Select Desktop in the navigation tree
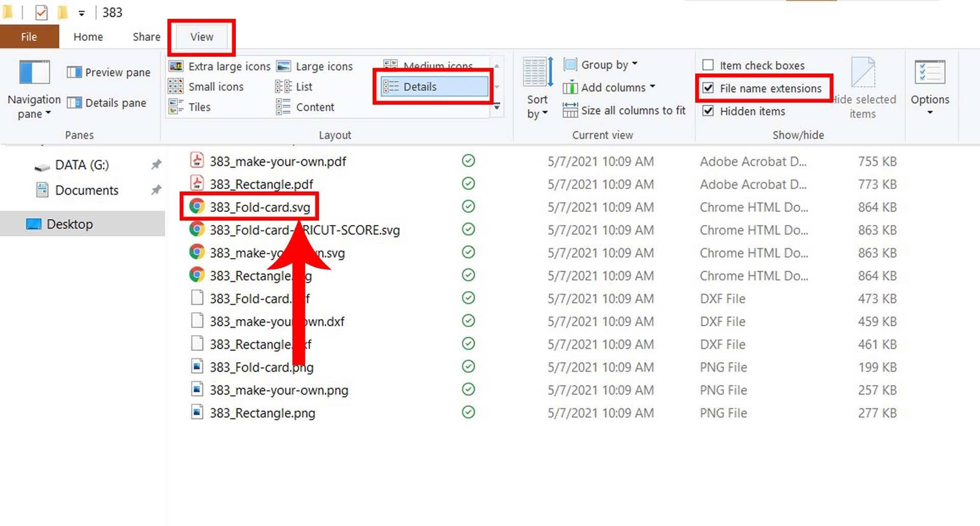980x526 pixels. coord(69,224)
